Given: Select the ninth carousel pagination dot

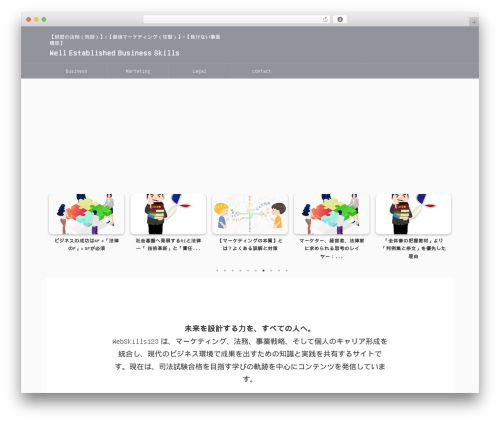Looking at the screenshot, I should point(279,271).
